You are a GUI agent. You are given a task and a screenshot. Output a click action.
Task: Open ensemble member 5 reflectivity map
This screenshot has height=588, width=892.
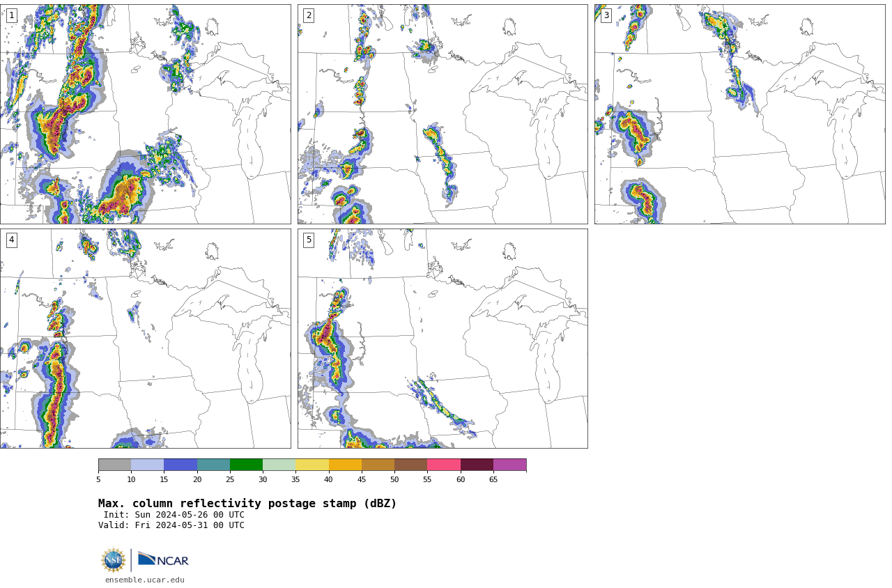(x=443, y=339)
